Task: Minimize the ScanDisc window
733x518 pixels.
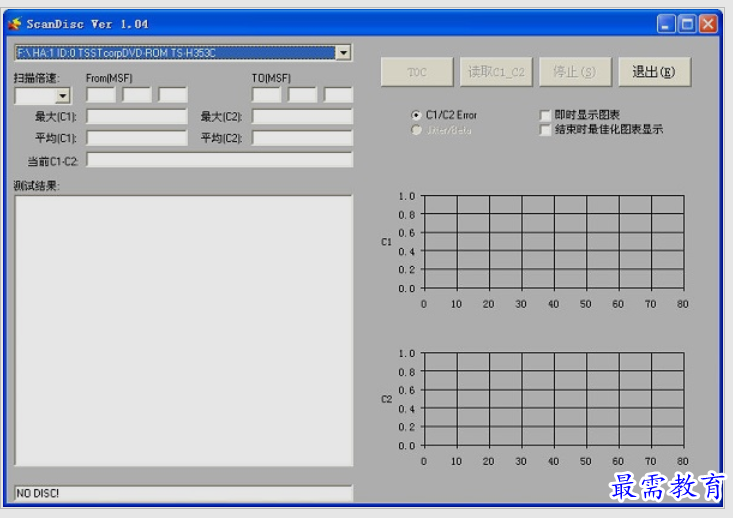Action: tap(666, 23)
